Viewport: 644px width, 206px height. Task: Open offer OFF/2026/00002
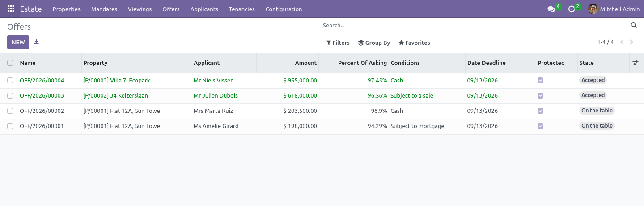pos(42,111)
